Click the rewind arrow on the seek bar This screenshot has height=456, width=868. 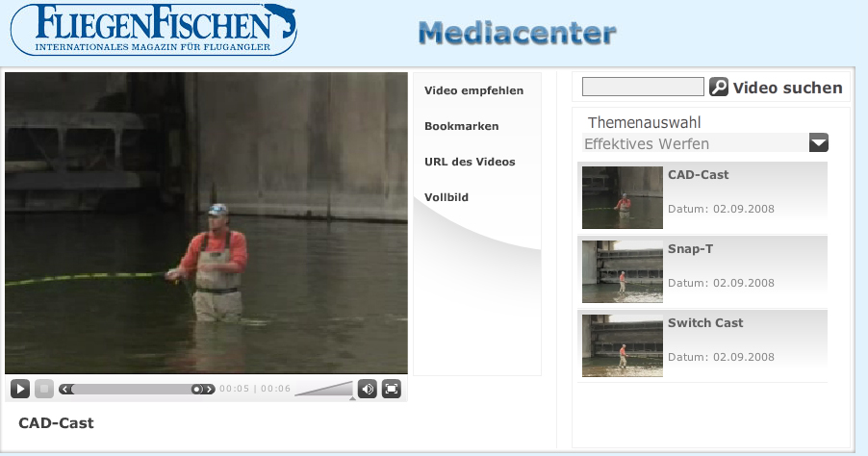click(65, 390)
